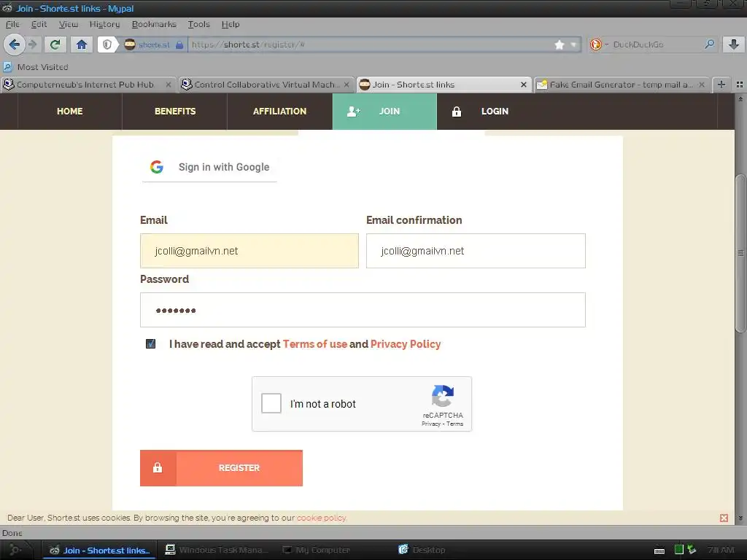Reload the page with the refresh icon
This screenshot has width=747, height=560.
pos(55,44)
